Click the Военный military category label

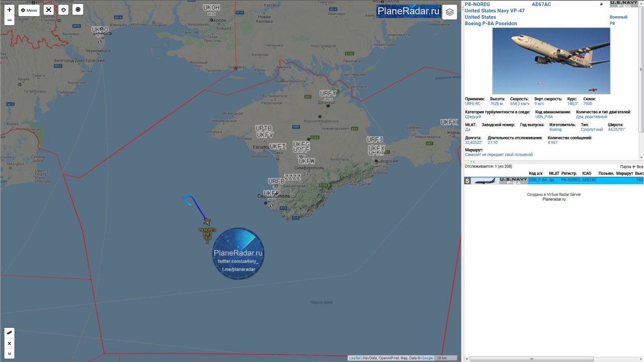(618, 17)
